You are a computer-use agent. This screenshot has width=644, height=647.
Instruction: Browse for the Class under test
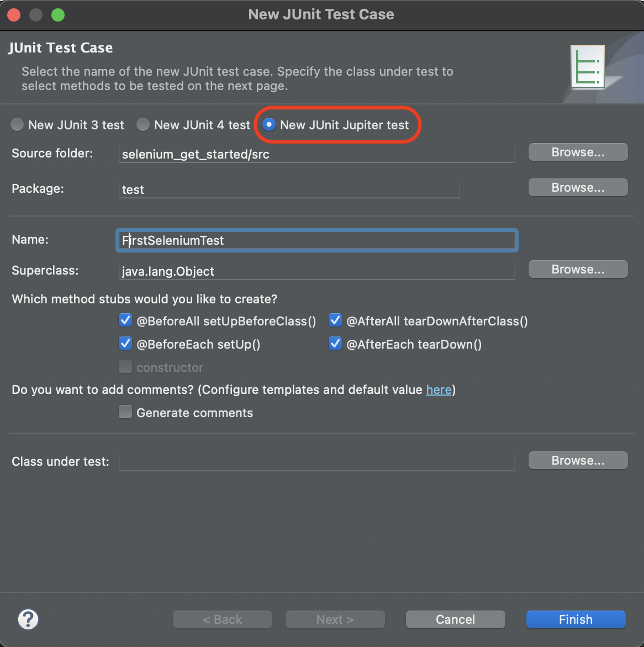point(578,460)
